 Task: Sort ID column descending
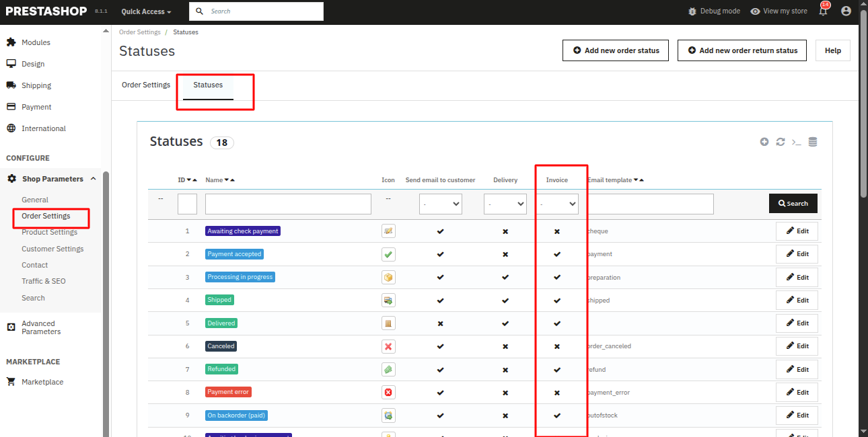pyautogui.click(x=189, y=180)
